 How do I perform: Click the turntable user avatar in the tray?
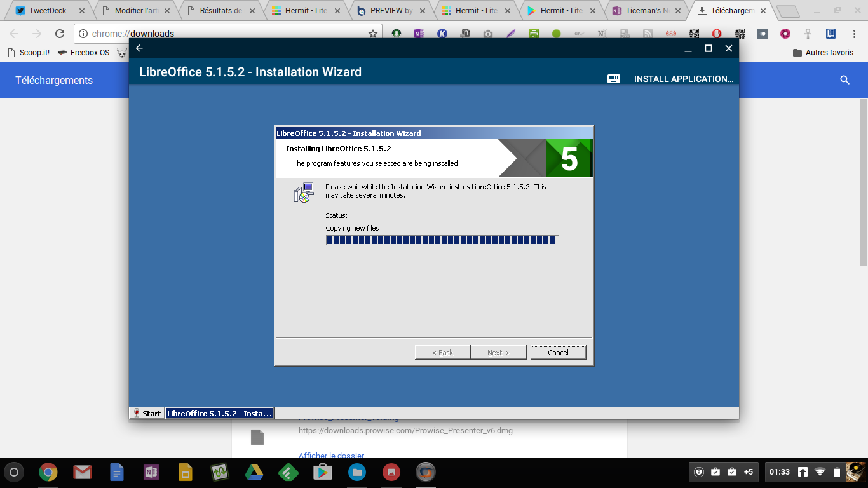[855, 471]
